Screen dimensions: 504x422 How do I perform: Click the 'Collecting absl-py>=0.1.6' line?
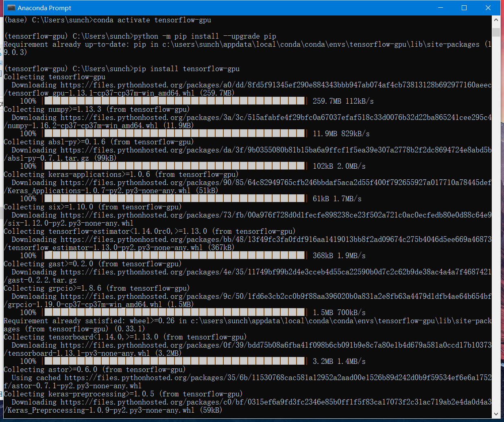point(99,142)
